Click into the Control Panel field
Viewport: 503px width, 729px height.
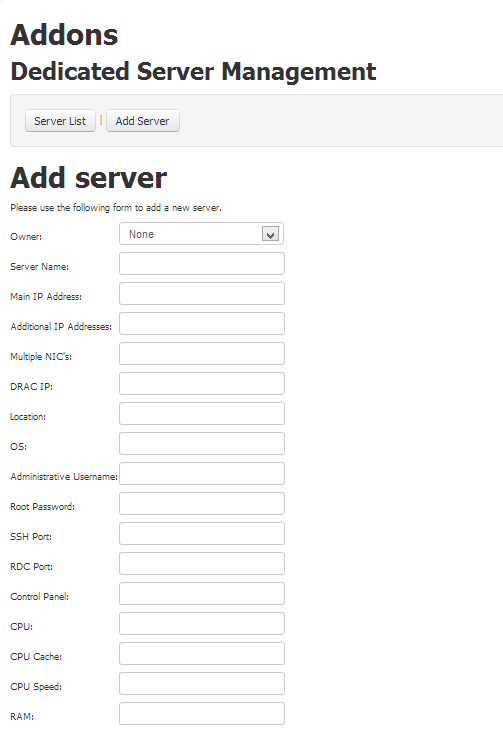click(x=202, y=594)
